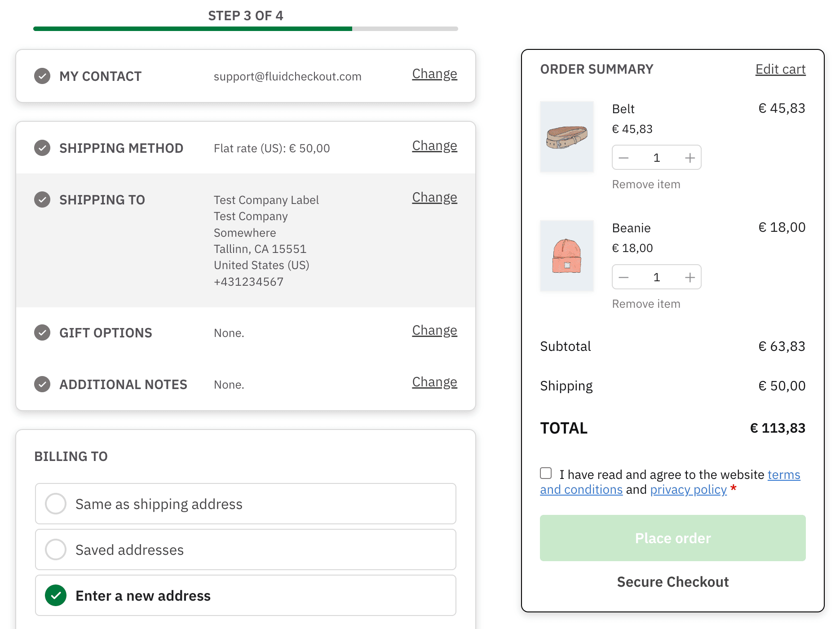Click the Enter a new address radio button
840x629 pixels.
coord(56,595)
